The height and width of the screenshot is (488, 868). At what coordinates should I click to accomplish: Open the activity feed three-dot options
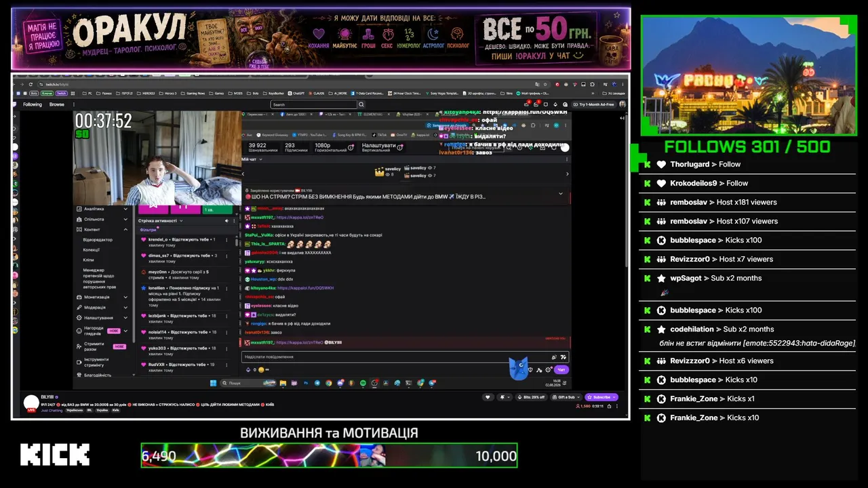tap(234, 221)
